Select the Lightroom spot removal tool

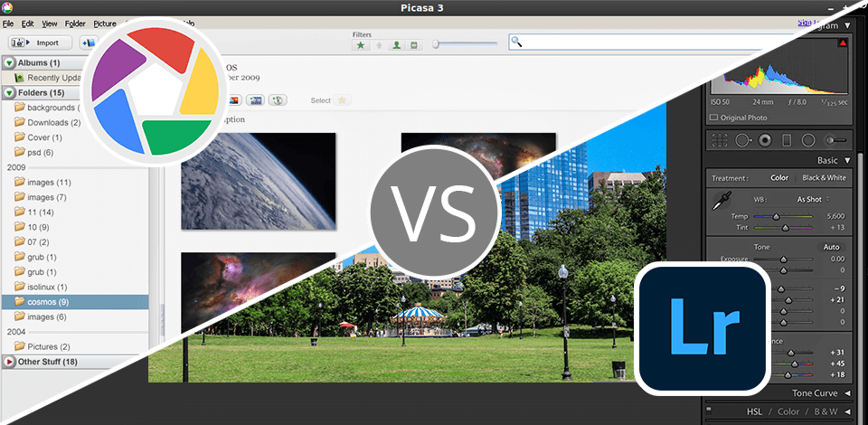[743, 140]
